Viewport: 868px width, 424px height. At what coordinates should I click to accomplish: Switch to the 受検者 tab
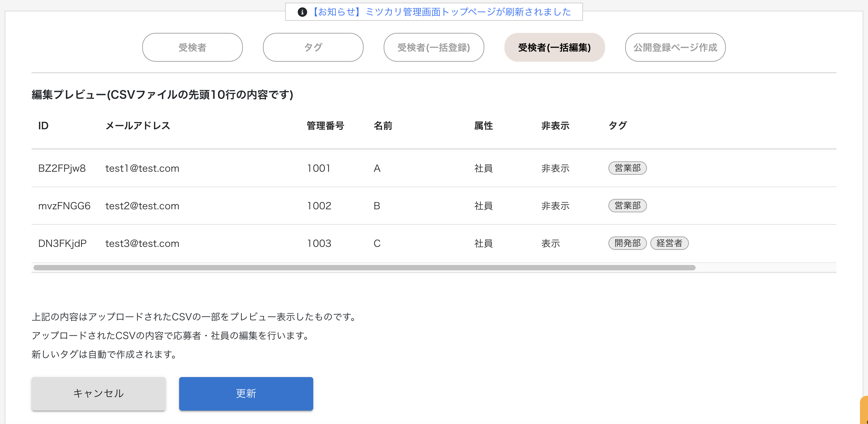tap(192, 48)
